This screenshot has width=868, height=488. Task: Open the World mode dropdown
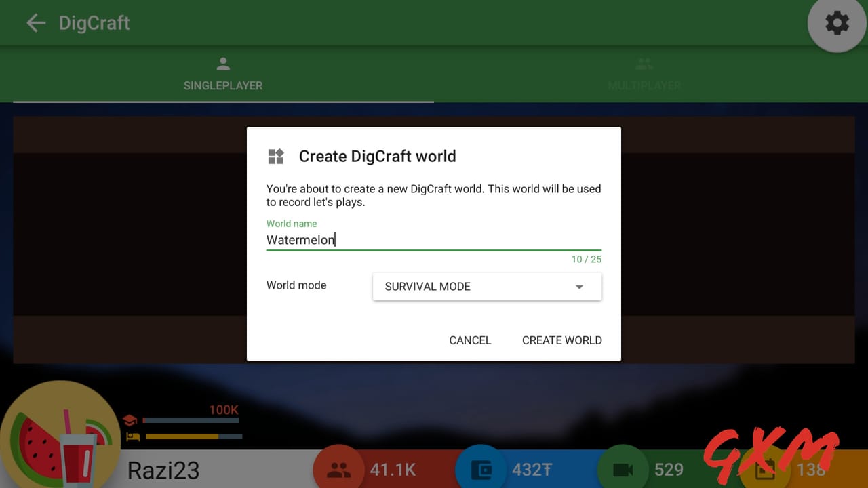tap(486, 287)
